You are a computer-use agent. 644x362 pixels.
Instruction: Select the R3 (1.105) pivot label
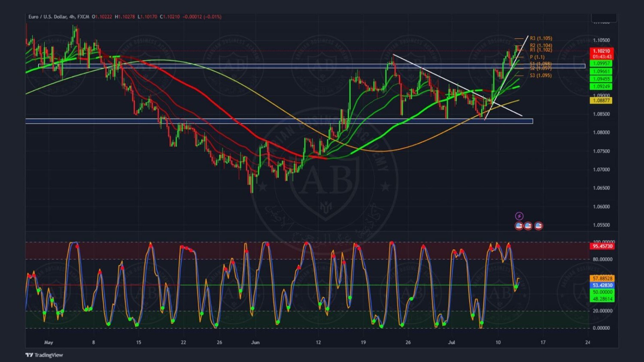coord(541,38)
